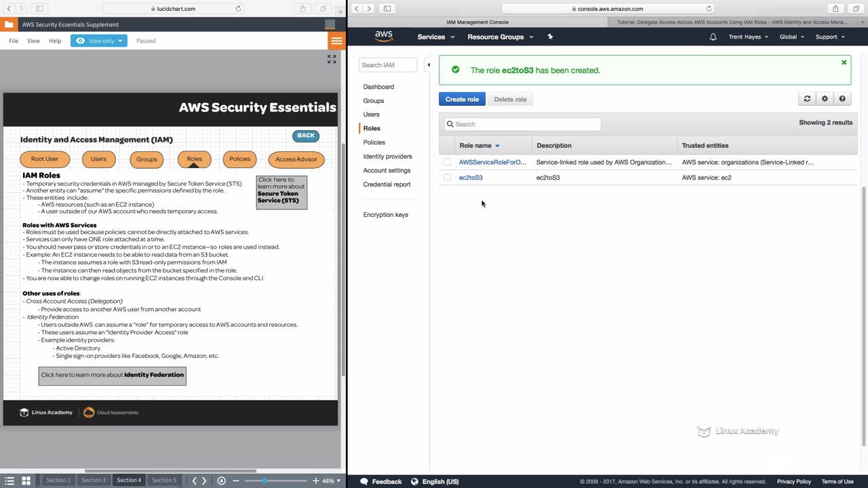Click the Create role button

462,100
